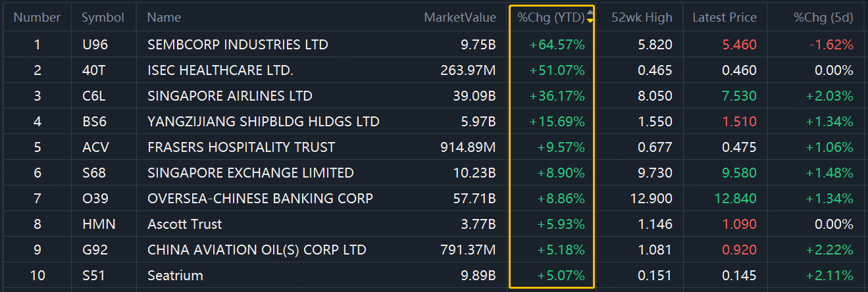Click the sort arrow icon beside %Chg (YTD)
The height and width of the screenshot is (292, 868).
(x=590, y=17)
